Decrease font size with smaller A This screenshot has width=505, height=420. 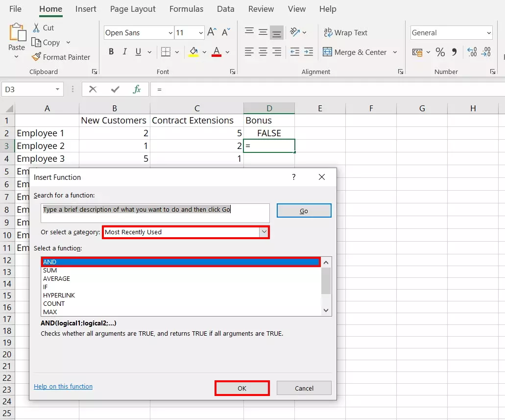coord(226,32)
